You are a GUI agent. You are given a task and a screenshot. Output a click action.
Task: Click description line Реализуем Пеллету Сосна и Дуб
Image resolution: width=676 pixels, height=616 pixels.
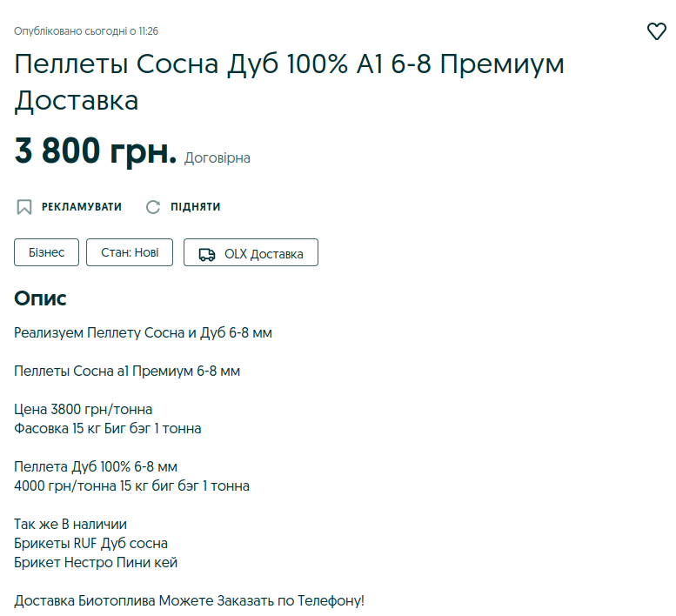pos(144,332)
